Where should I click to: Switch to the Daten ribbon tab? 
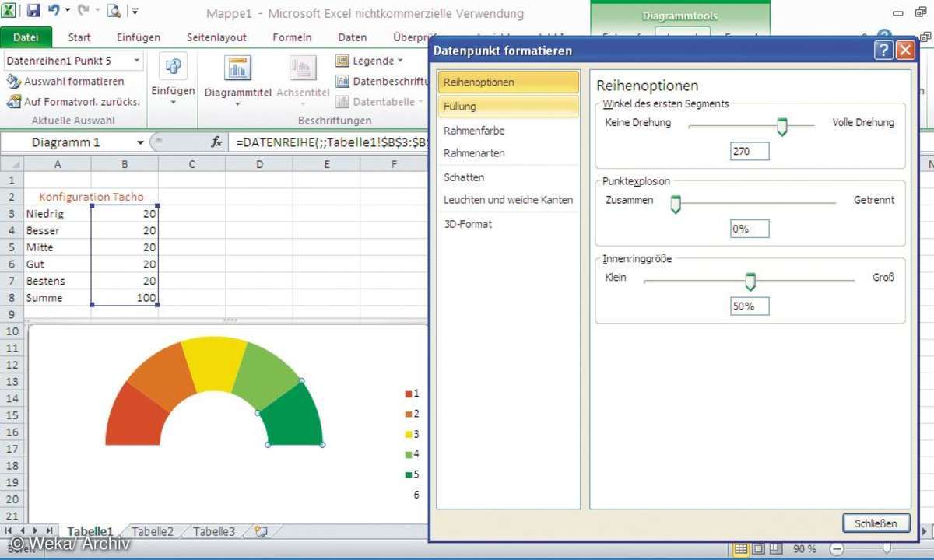353,37
